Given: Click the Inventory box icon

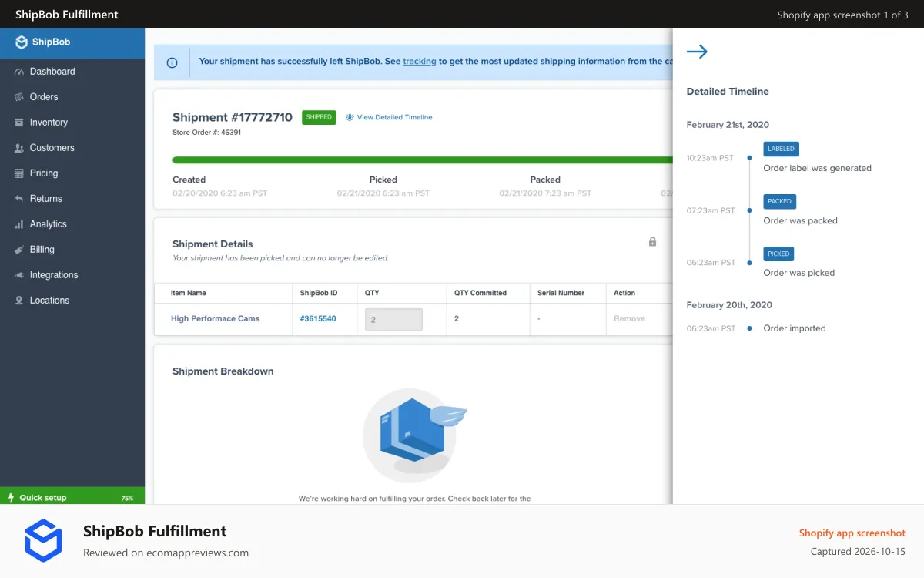Looking at the screenshot, I should [x=19, y=123].
